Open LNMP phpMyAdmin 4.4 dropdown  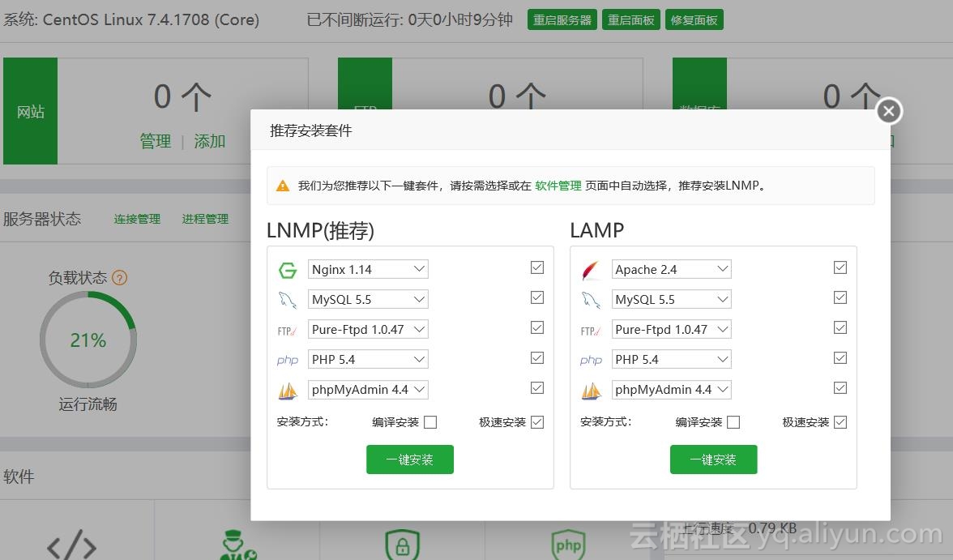click(368, 390)
